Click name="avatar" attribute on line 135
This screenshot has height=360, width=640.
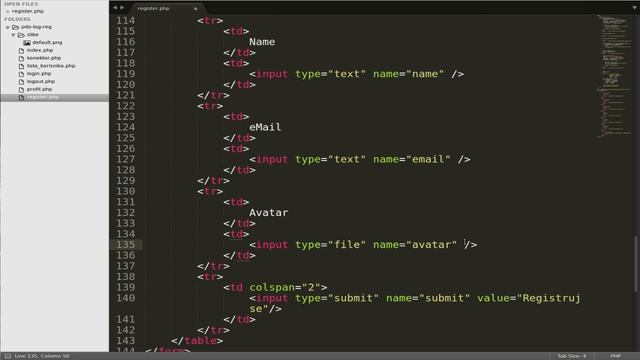(415, 245)
